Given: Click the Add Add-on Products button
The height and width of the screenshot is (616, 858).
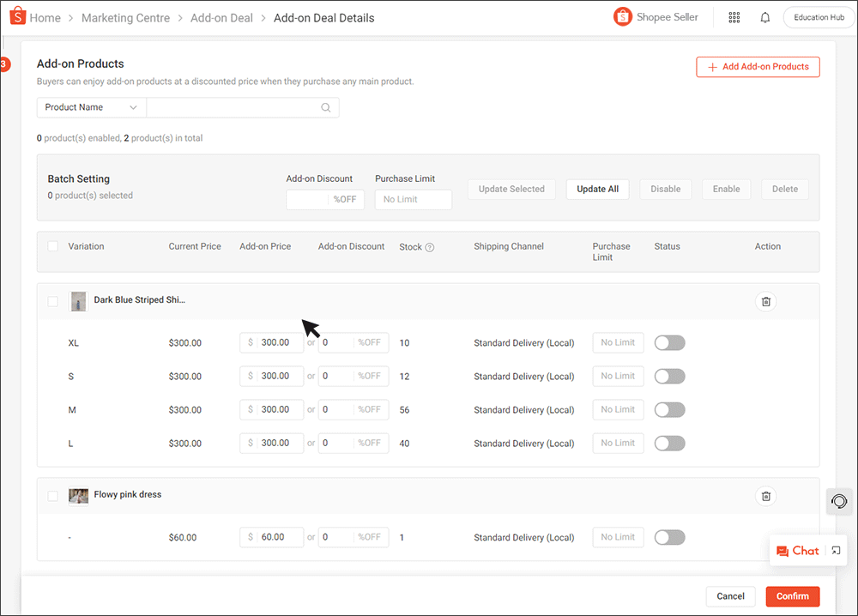Looking at the screenshot, I should click(758, 66).
